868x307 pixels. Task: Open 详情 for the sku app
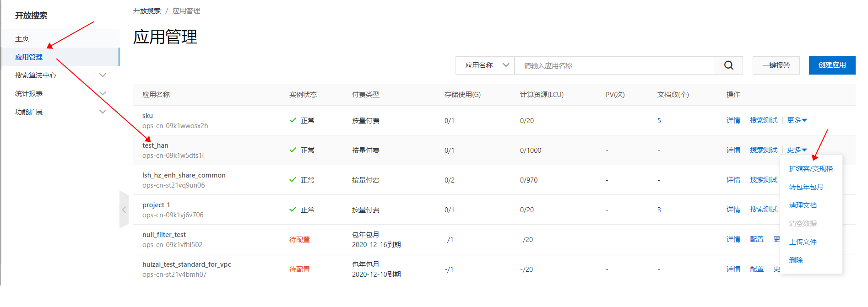pyautogui.click(x=733, y=120)
